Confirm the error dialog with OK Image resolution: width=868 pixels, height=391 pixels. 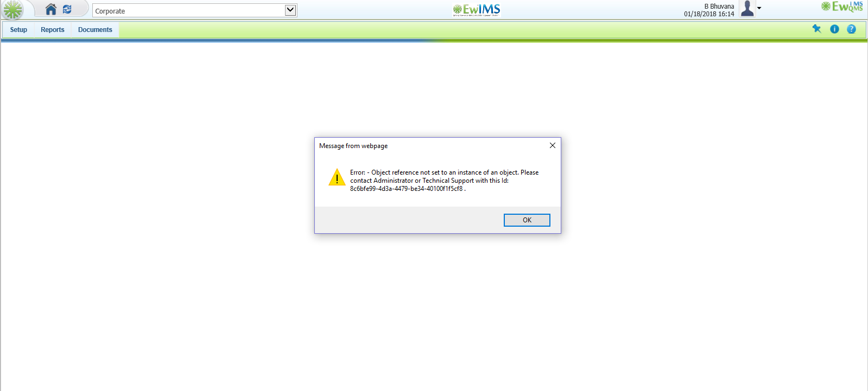tap(527, 220)
